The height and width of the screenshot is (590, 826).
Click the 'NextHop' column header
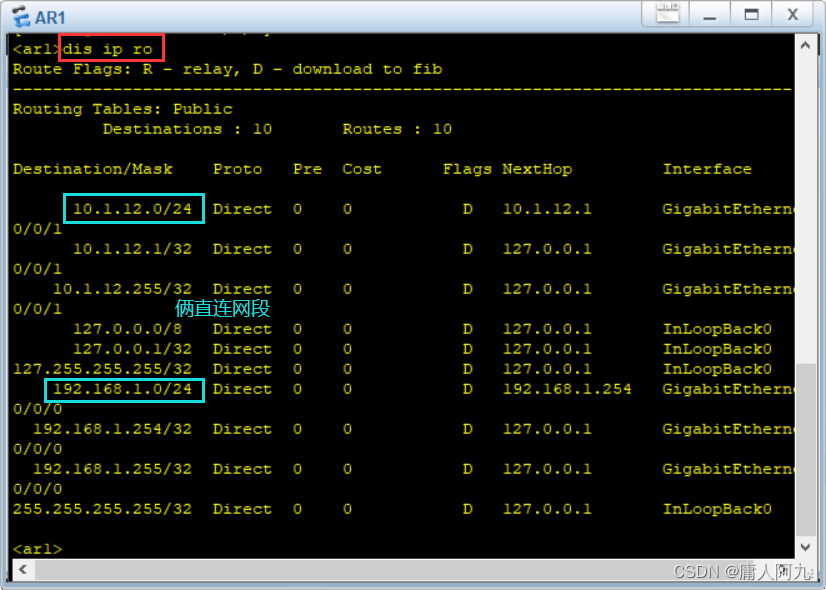coord(537,169)
